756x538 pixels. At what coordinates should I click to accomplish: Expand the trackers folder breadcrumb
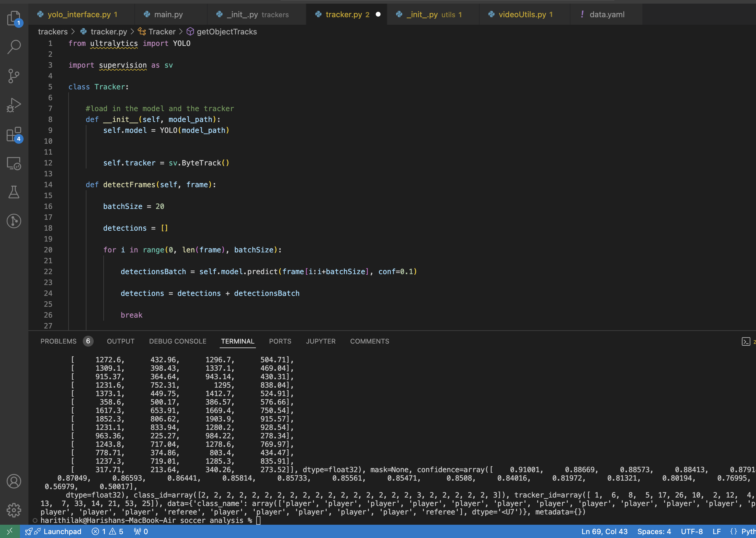pyautogui.click(x=53, y=32)
